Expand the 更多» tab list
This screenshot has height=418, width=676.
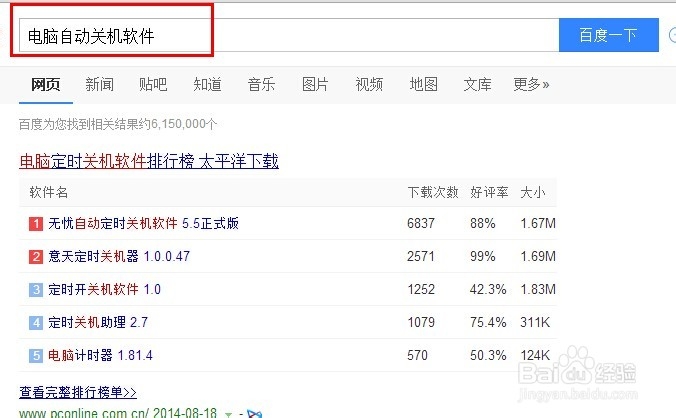point(531,84)
